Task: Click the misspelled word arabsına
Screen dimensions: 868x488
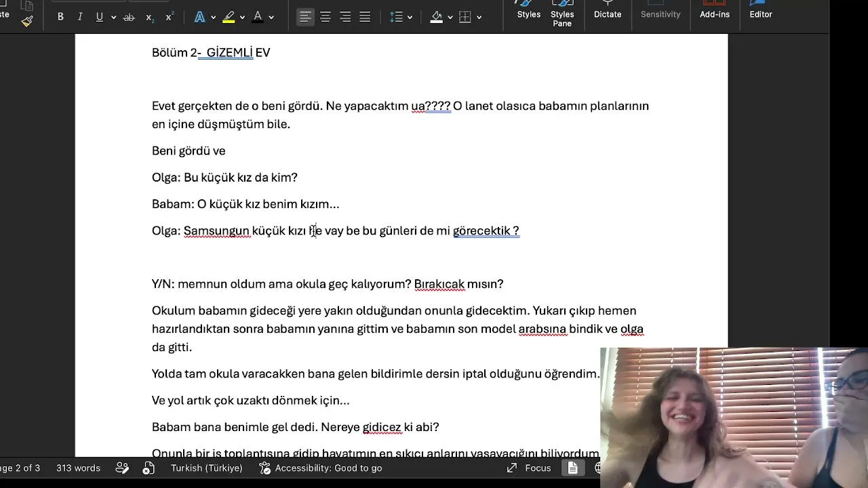Action: [x=542, y=329]
